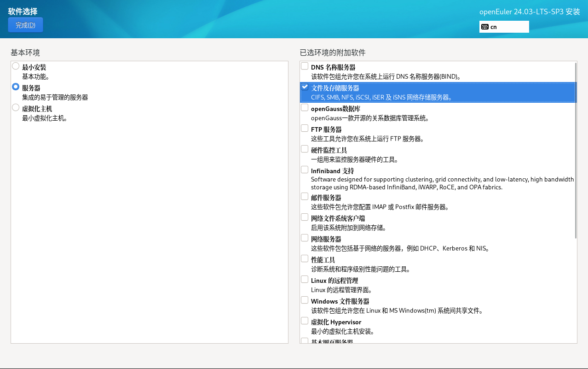588x369 pixels.
Task: Click the 完成(D) done button
Action: coord(25,25)
